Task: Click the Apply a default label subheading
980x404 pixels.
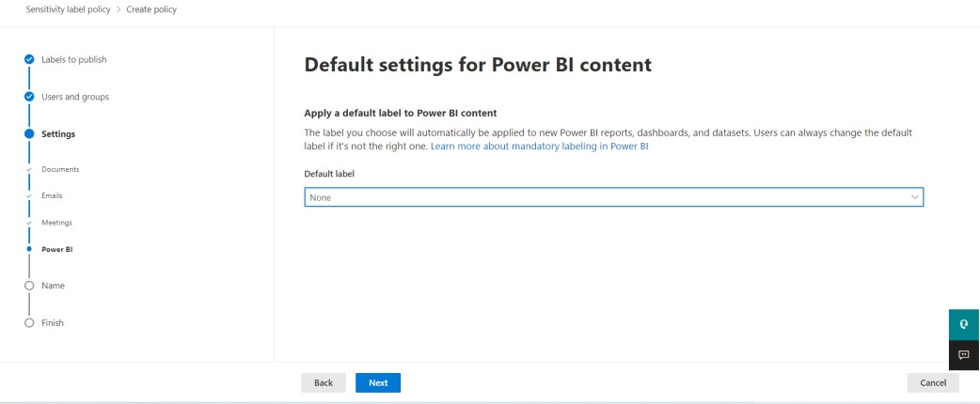Action: (400, 113)
